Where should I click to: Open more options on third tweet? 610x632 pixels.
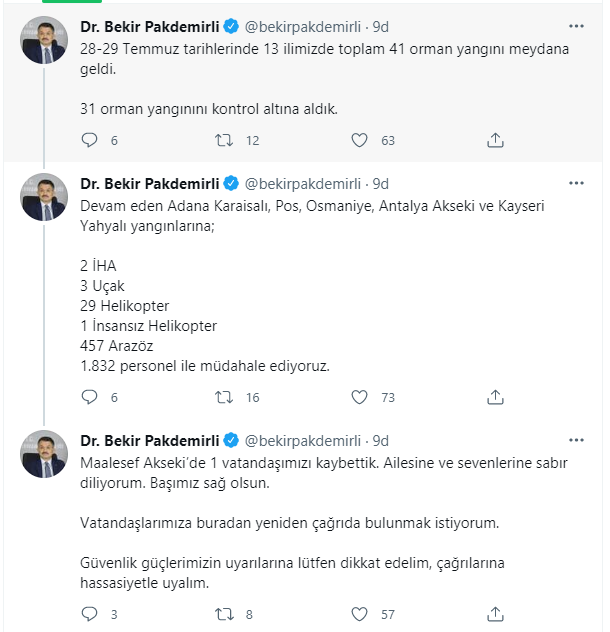tap(576, 440)
